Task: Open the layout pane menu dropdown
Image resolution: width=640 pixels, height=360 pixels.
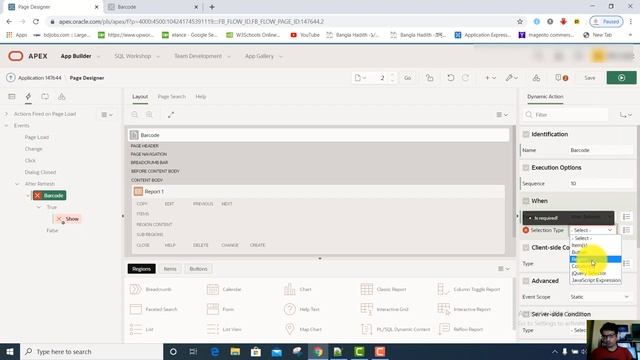Action: [x=502, y=115]
